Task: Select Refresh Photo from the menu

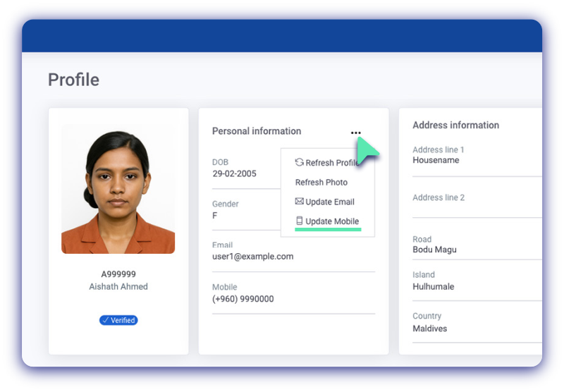Action: click(321, 182)
